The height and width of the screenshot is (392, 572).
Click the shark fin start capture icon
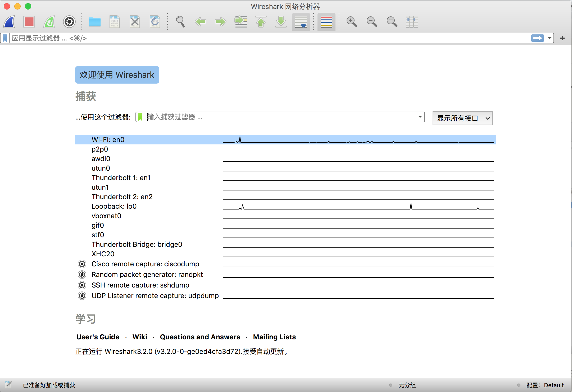coord(10,22)
